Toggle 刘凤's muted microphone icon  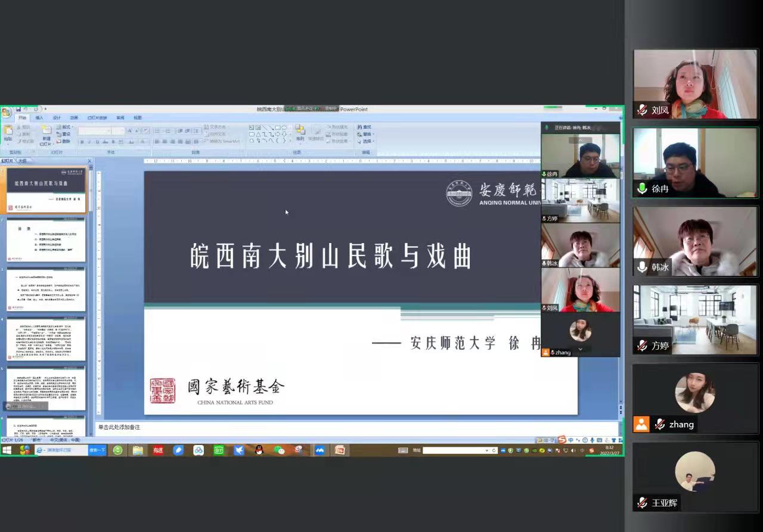point(642,110)
